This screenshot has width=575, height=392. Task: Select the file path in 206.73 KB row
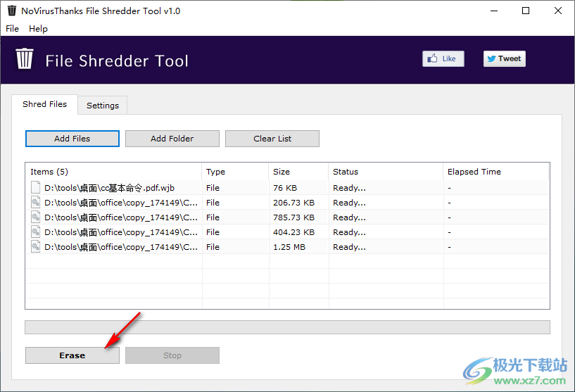[121, 203]
